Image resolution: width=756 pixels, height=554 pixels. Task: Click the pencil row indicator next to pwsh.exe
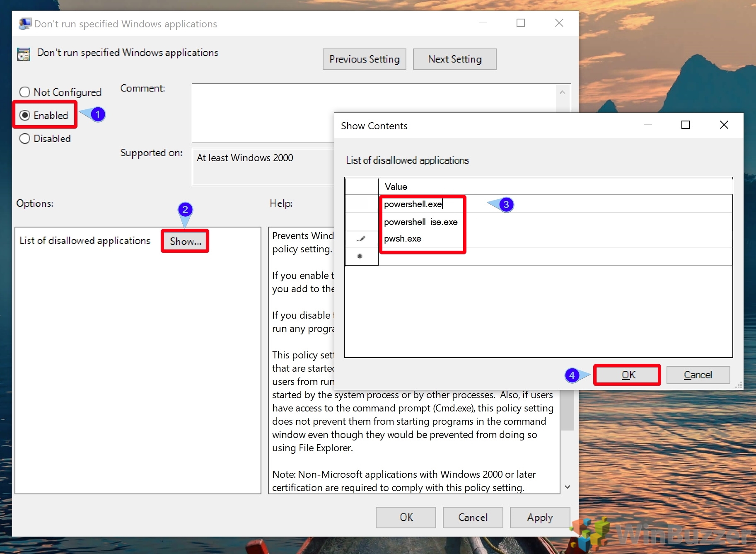[361, 239]
